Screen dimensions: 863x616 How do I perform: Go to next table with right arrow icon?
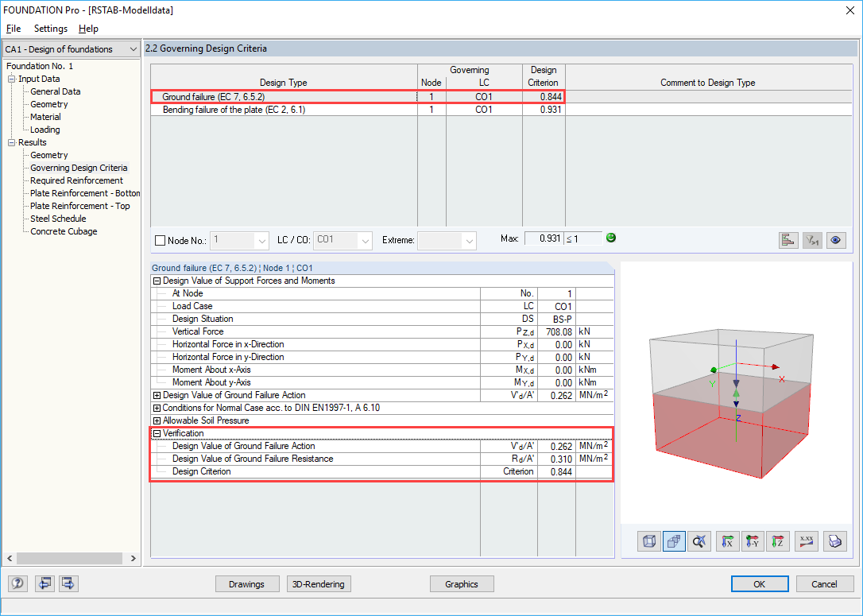tap(69, 583)
